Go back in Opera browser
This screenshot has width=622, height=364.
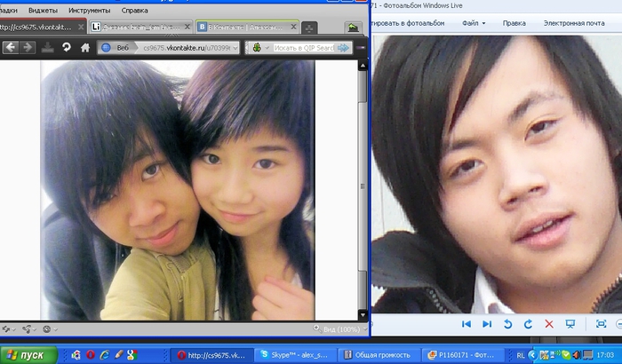(x=11, y=48)
